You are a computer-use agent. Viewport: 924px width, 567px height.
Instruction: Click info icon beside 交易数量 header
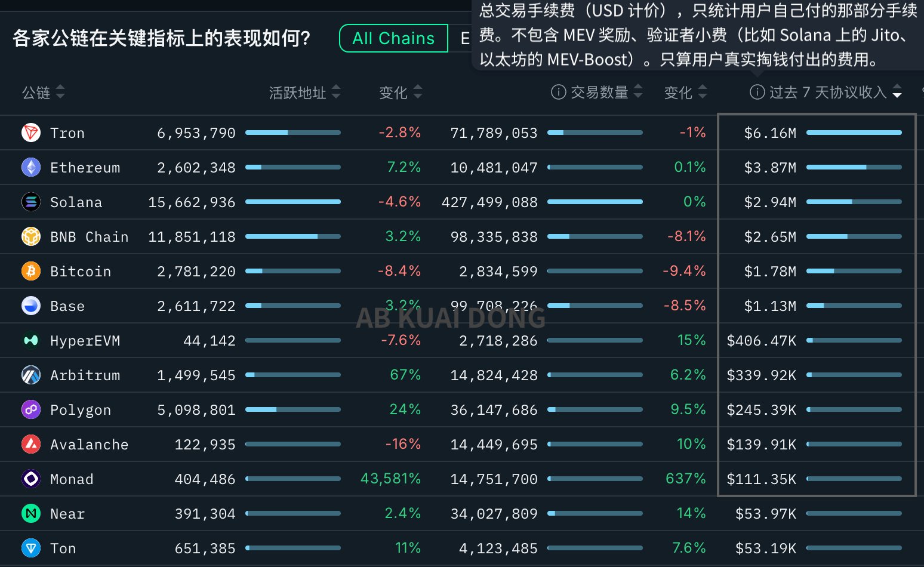point(558,92)
